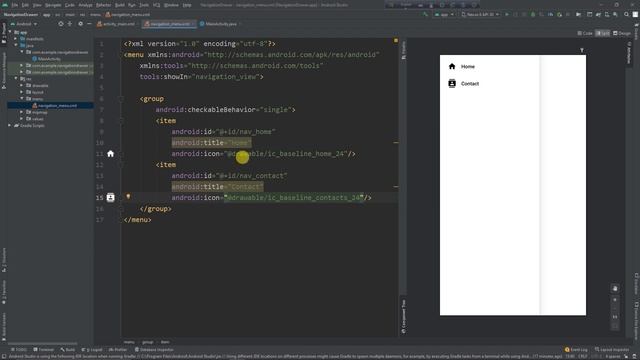Click the Make Project hammer icon
This screenshot has width=640, height=360.
(425, 14)
